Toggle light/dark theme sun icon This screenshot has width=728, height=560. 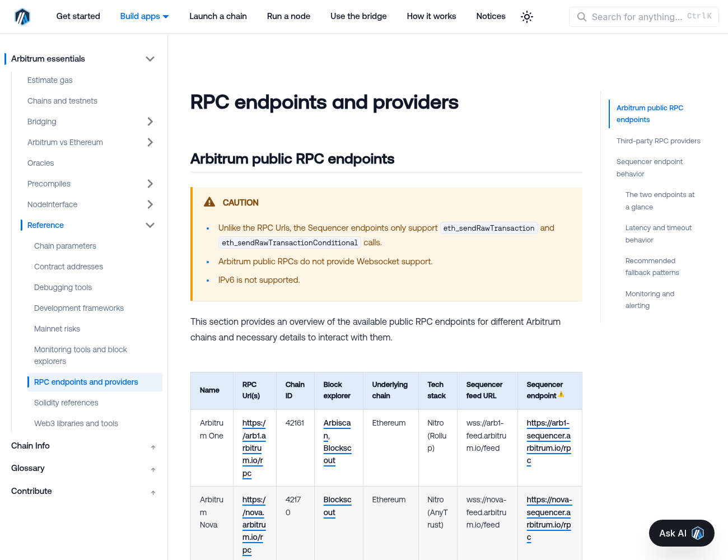pos(527,17)
